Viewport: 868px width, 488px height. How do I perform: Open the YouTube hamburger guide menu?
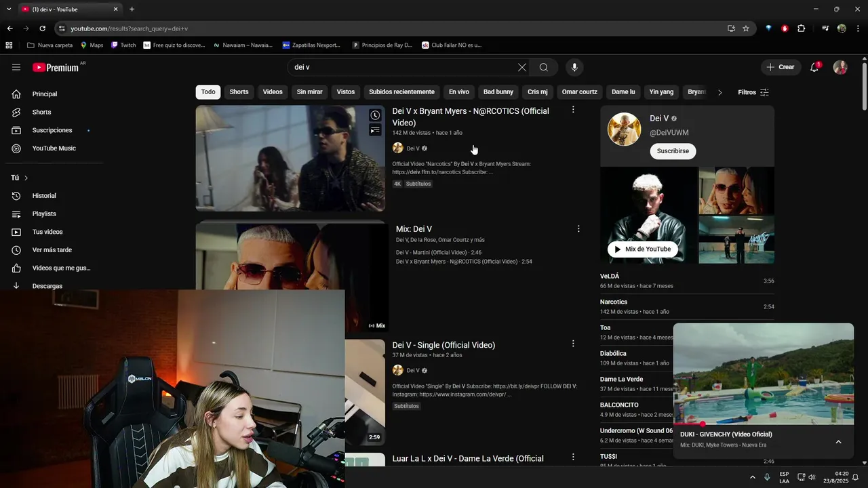click(16, 67)
